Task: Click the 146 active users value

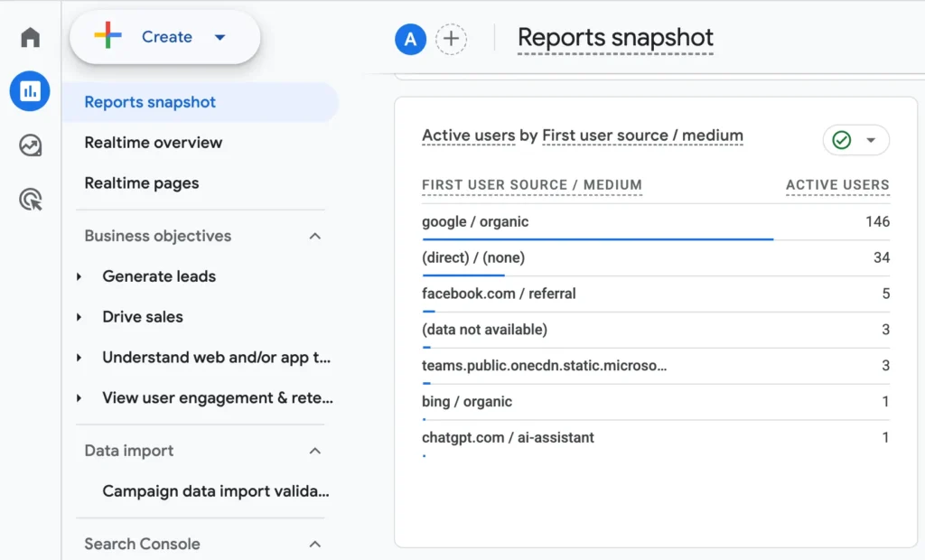Action: (x=878, y=222)
